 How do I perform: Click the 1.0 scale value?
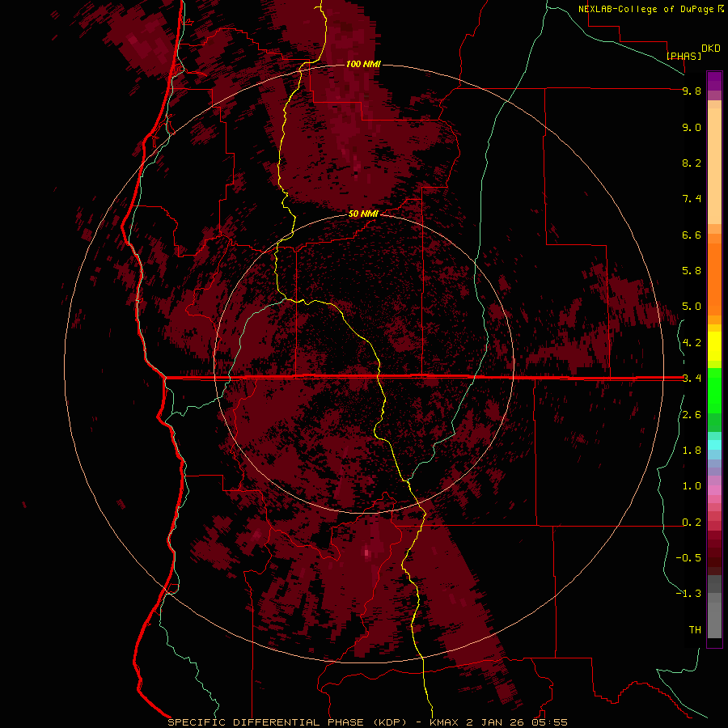[692, 486]
